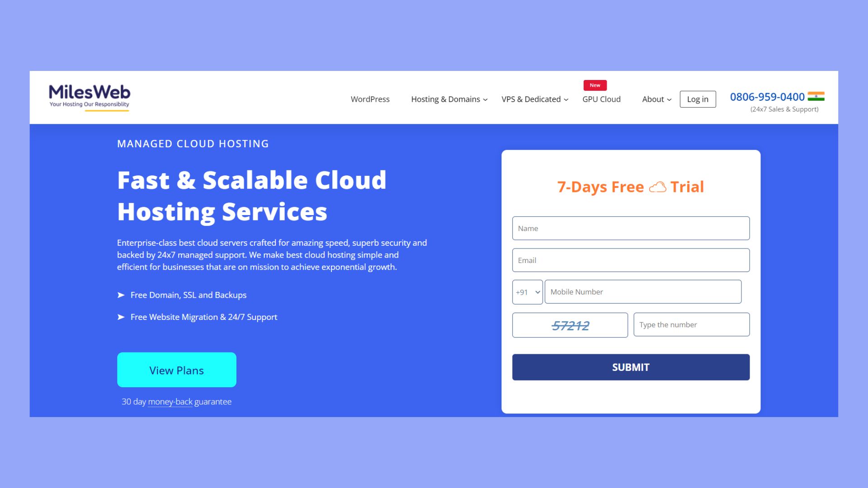Viewport: 868px width, 488px height.
Task: Select the WordPress menu item
Action: click(x=370, y=99)
